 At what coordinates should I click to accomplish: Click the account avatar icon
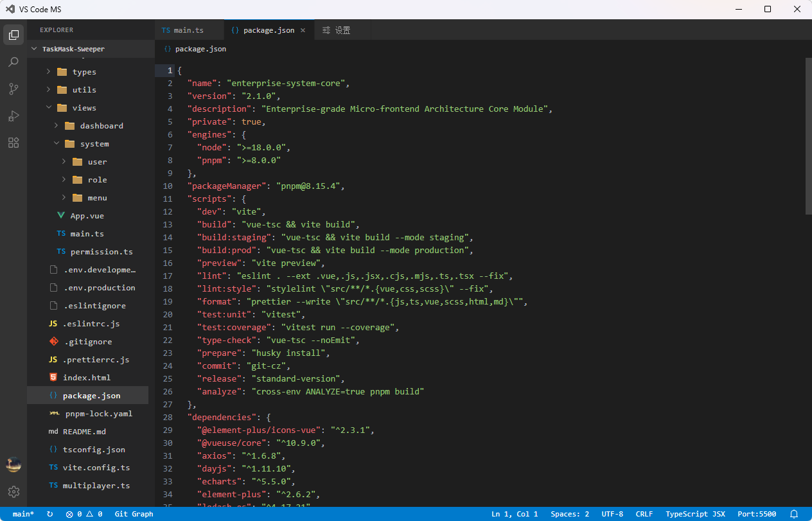click(13, 464)
